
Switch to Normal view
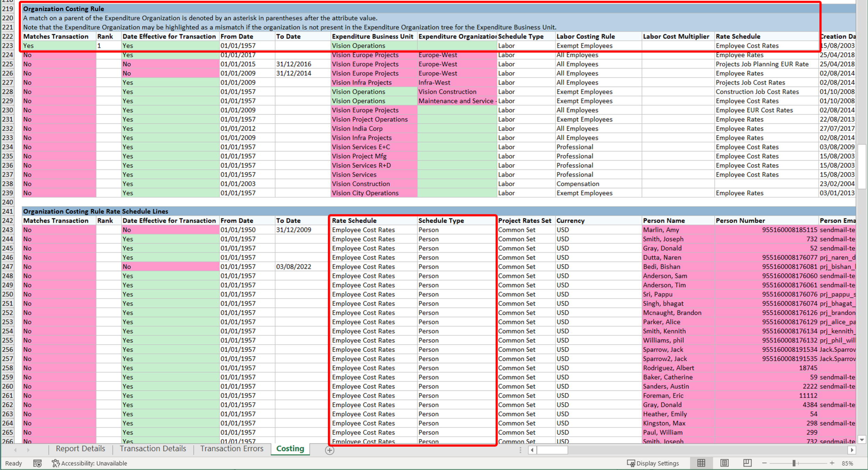[701, 463]
